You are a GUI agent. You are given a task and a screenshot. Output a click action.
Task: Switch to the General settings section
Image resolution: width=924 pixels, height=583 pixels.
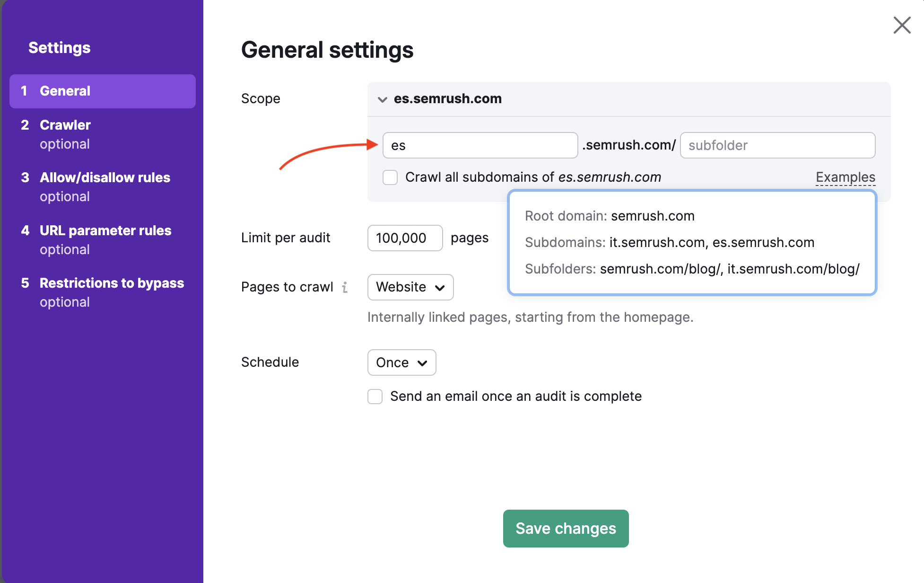(x=65, y=91)
